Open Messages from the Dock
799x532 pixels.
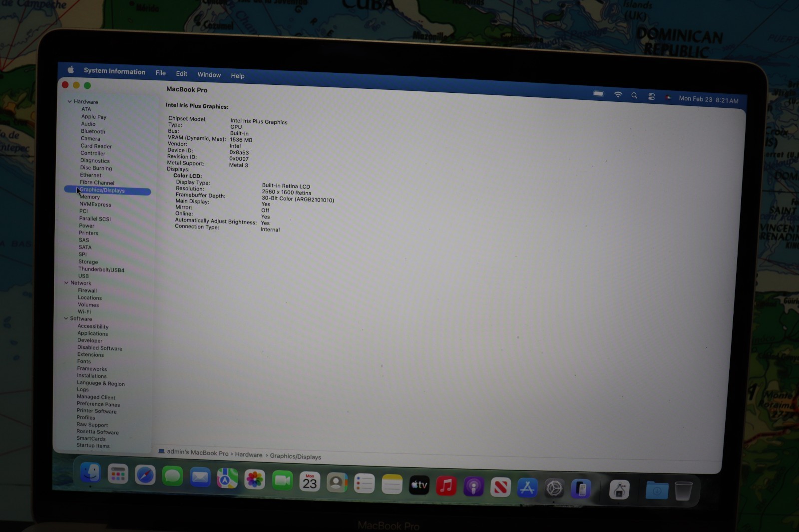click(x=172, y=476)
